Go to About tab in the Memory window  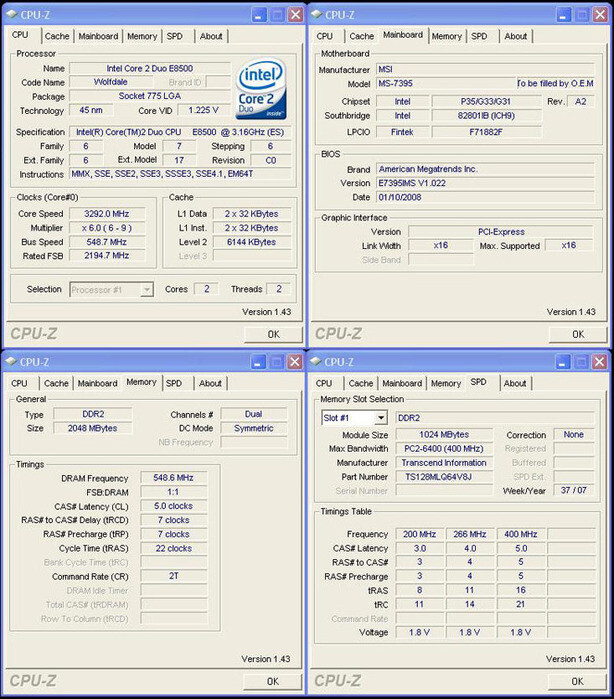click(210, 383)
